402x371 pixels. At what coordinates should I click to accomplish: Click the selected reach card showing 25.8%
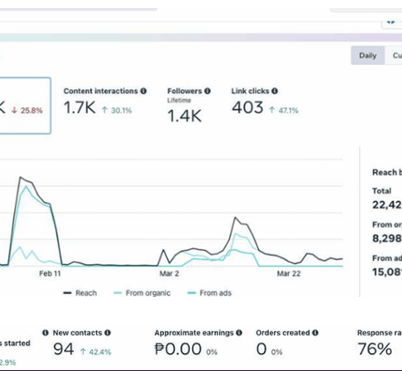click(25, 106)
